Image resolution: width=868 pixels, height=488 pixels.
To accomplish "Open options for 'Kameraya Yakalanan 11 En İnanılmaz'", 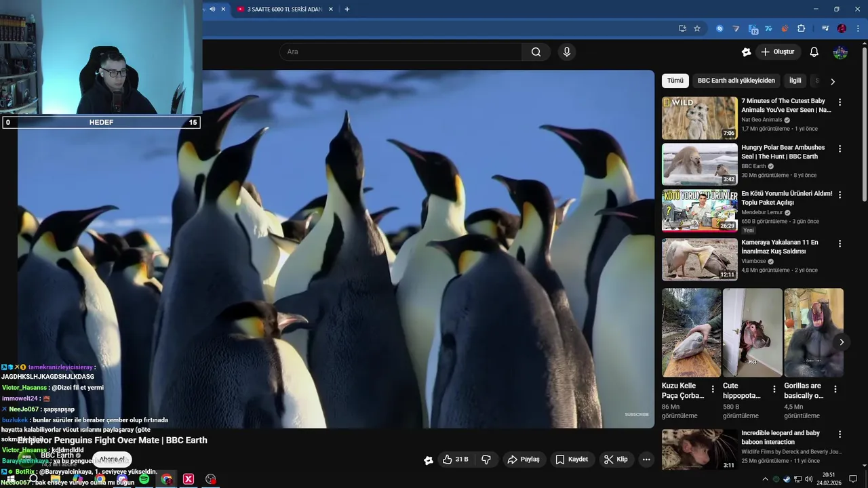I will 840,243.
